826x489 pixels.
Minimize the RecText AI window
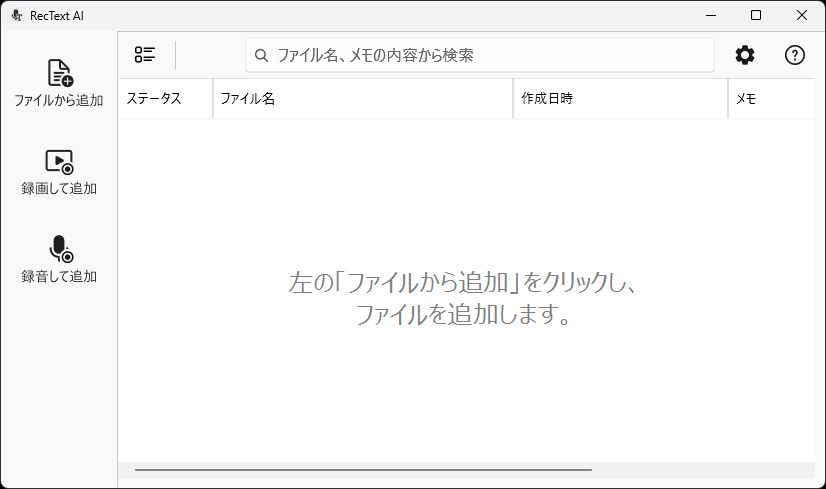click(x=711, y=15)
